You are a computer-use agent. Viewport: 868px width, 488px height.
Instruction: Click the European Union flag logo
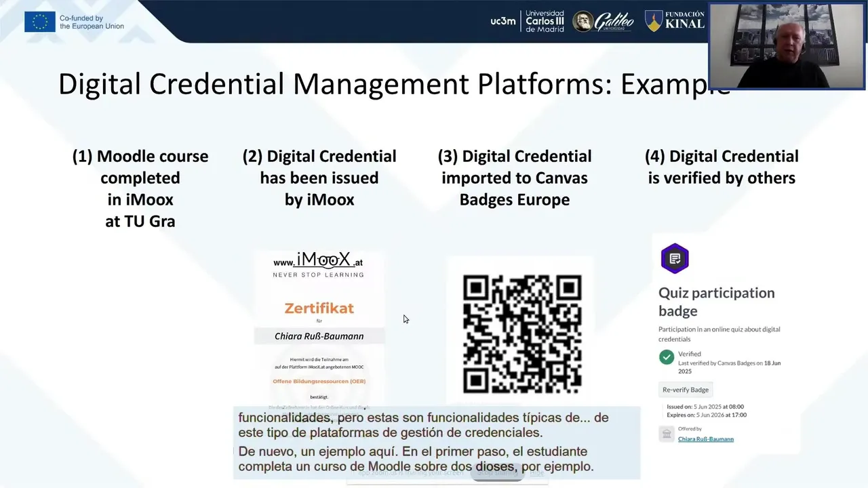click(x=40, y=22)
